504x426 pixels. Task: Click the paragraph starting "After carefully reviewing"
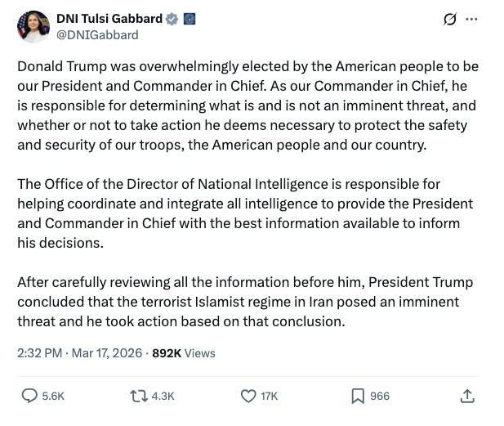click(245, 302)
